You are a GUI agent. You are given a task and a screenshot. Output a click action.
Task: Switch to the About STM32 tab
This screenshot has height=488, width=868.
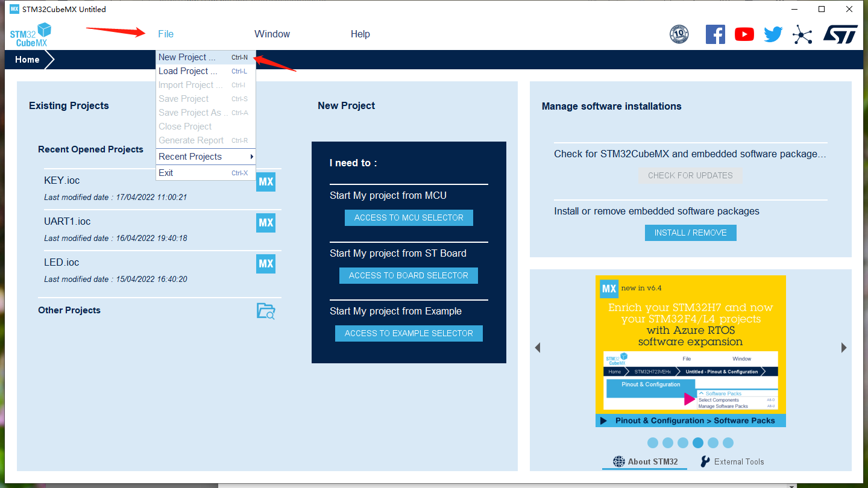[645, 461]
